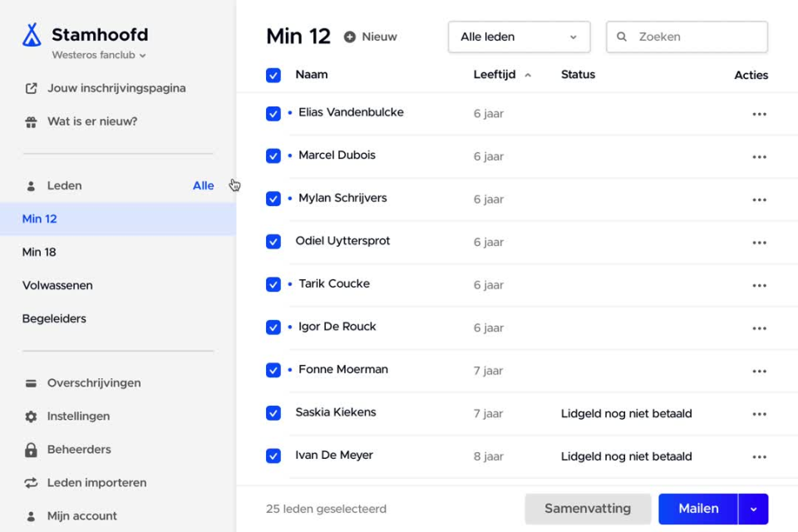This screenshot has height=532, width=798.
Task: Click Ivan De Meyer's Lidgeld nog niet betaald status
Action: click(627, 456)
